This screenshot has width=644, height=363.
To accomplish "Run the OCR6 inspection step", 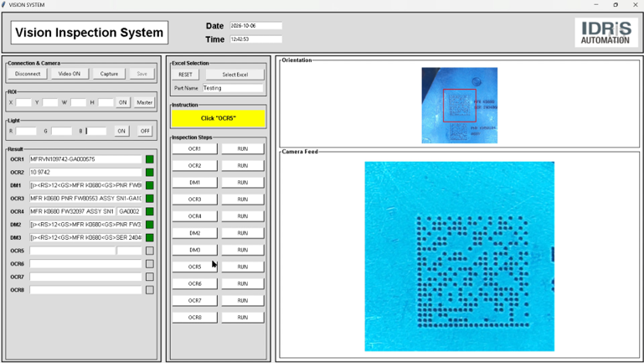I will (243, 283).
